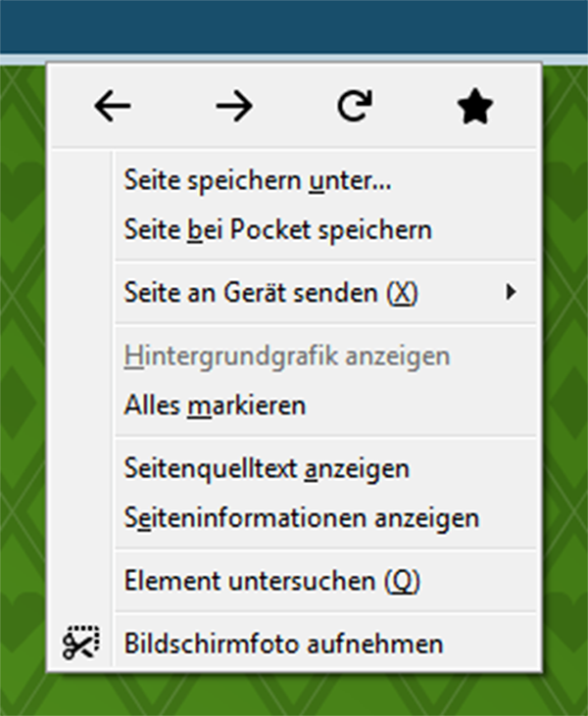This screenshot has width=588, height=716.
Task: Pick Bildschirmfoto aufnehmen text entry
Action: click(x=284, y=644)
